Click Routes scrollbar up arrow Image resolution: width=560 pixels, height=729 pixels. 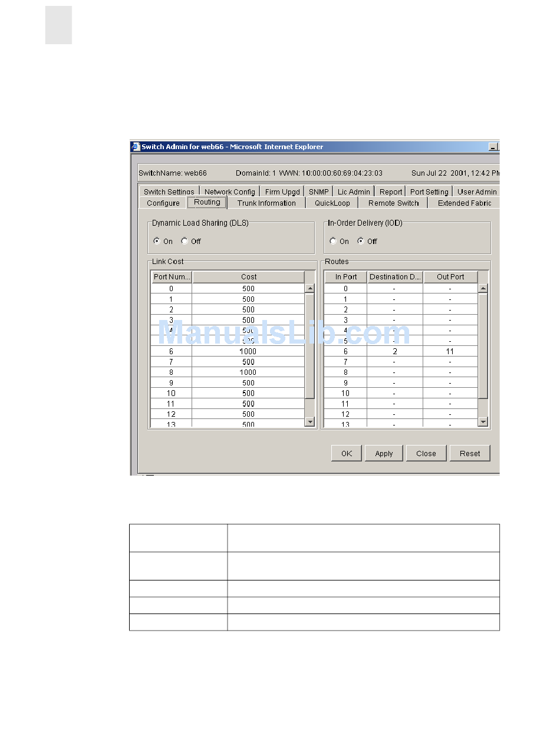pyautogui.click(x=483, y=288)
